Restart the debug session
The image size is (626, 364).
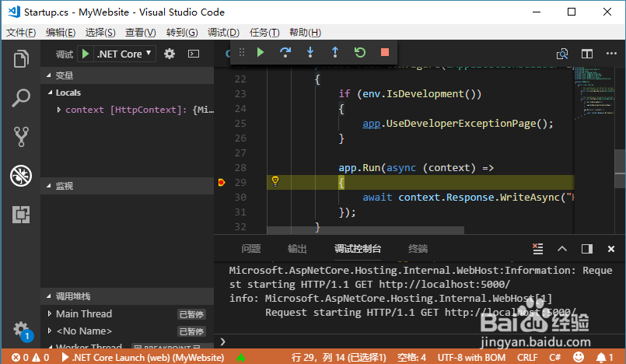click(x=360, y=52)
